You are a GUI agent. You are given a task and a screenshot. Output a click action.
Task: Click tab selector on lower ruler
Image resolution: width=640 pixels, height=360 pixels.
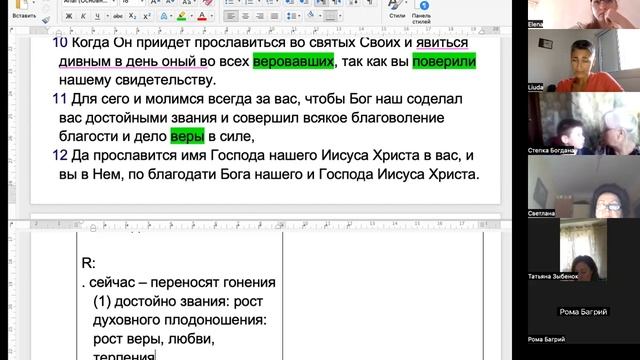[12, 224]
